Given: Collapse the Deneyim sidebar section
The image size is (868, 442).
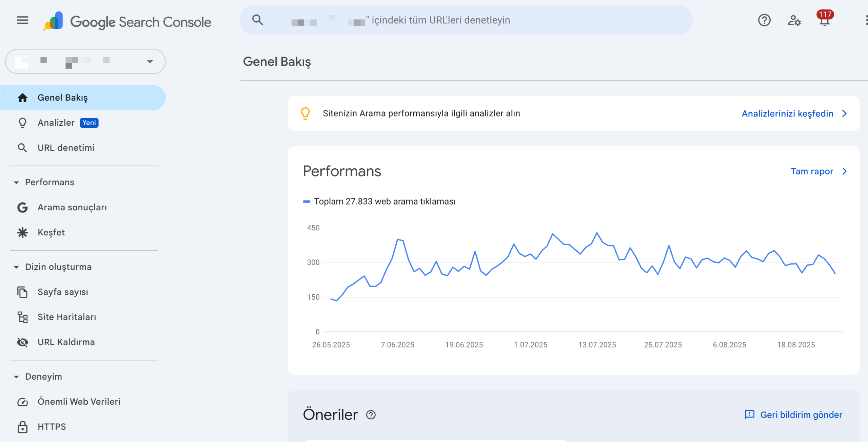Looking at the screenshot, I should click(16, 377).
